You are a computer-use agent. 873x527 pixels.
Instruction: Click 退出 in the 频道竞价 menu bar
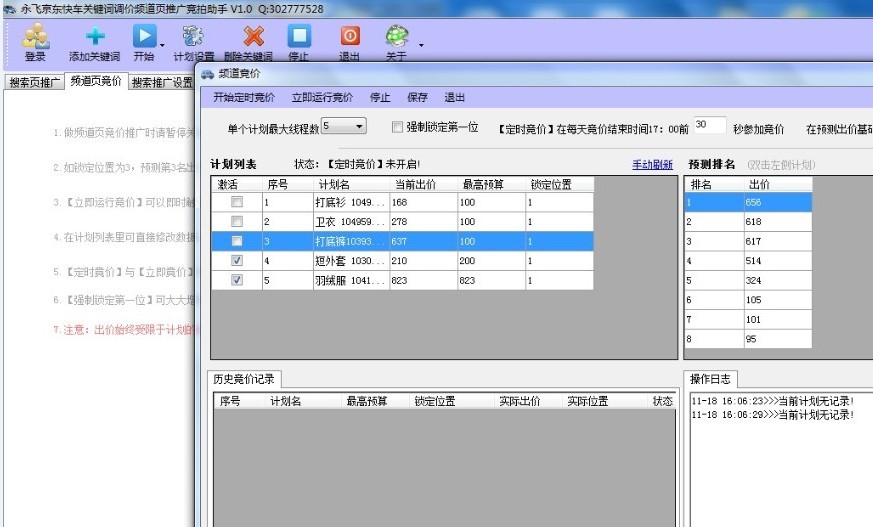click(454, 97)
